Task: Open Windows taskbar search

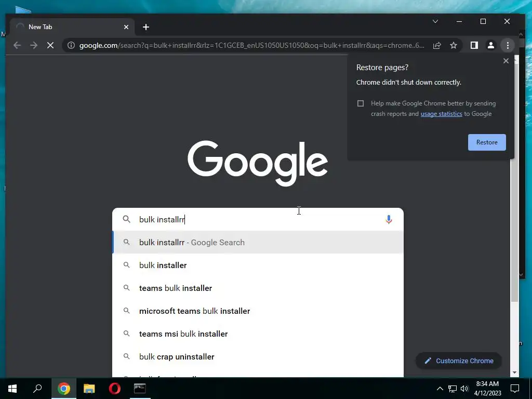Action: (37, 388)
